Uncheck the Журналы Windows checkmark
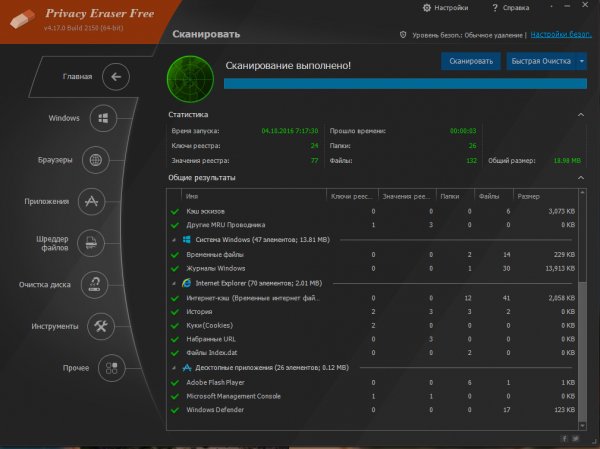This screenshot has height=449, width=600. (175, 269)
